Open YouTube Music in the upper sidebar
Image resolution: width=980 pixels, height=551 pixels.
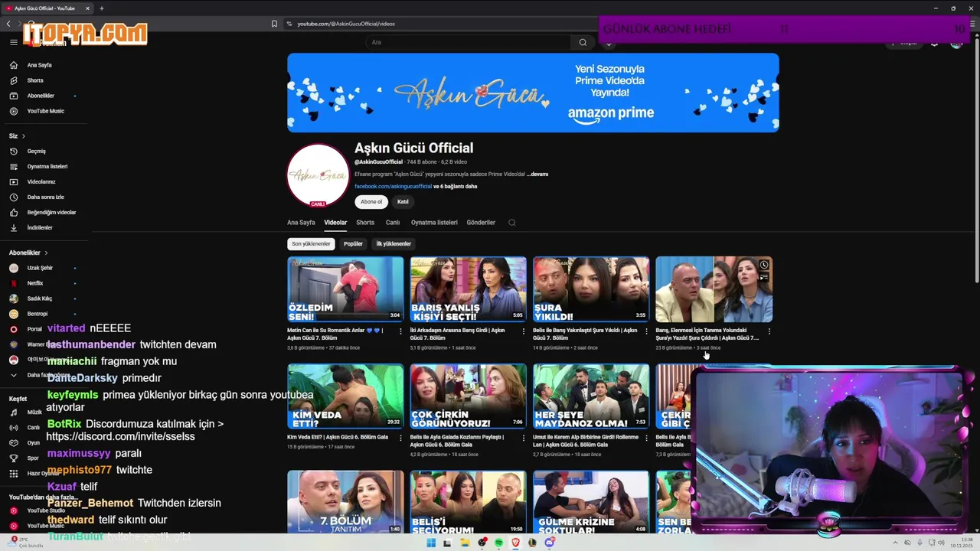pyautogui.click(x=45, y=111)
